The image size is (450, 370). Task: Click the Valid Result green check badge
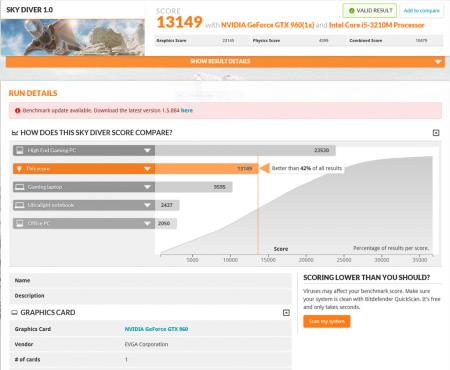point(370,11)
